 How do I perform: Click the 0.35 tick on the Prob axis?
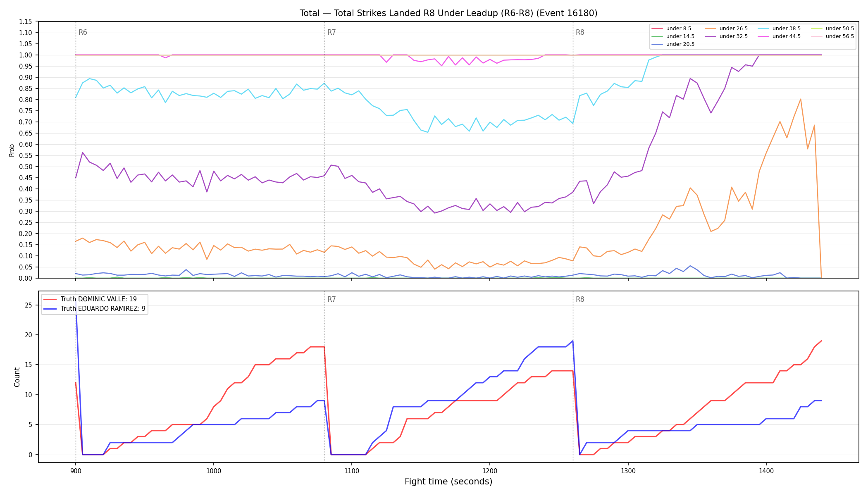25,200
